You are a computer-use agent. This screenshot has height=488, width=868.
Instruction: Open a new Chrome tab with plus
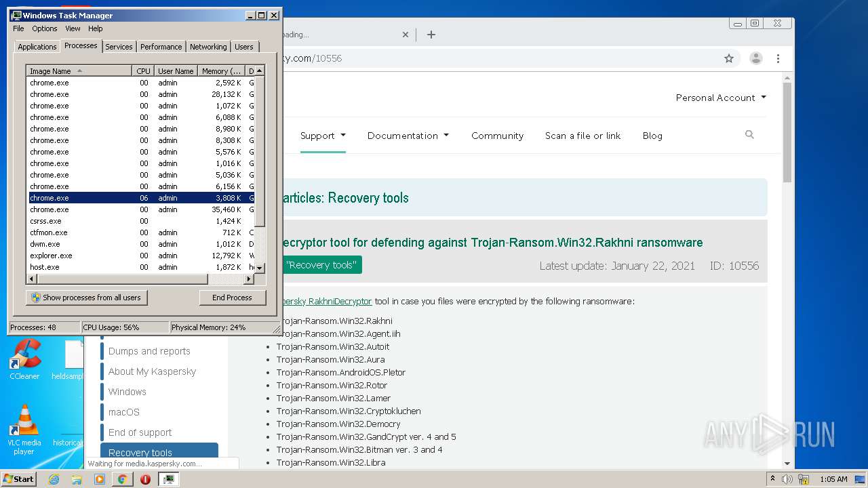431,35
